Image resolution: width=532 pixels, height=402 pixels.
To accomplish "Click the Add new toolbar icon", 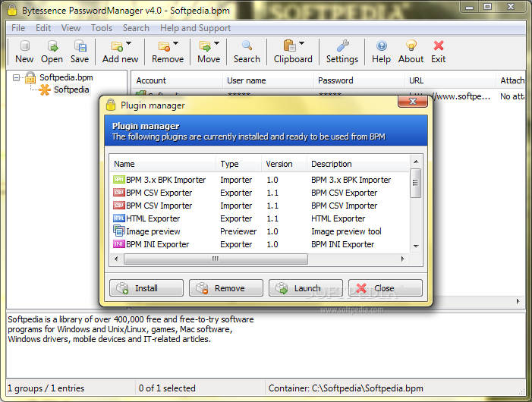I will click(x=117, y=46).
